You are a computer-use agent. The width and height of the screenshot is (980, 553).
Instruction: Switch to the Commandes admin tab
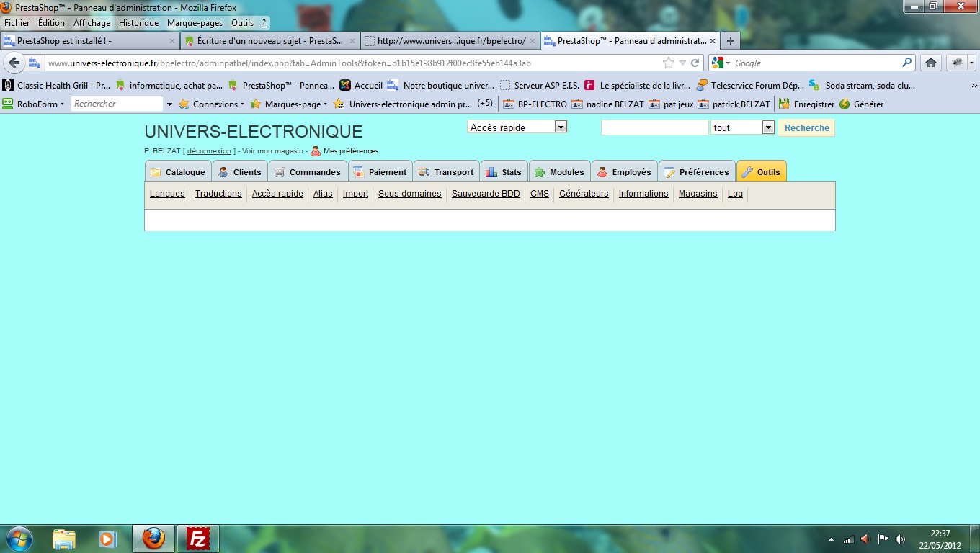point(308,171)
